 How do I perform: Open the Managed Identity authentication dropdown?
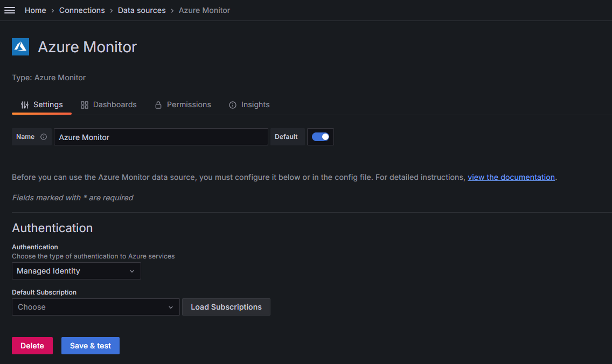pos(76,271)
